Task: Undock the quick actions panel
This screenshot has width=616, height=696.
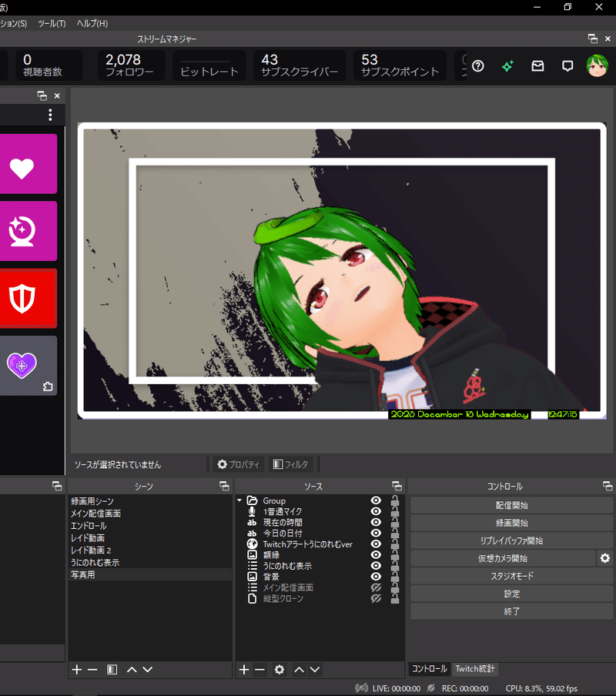Action: coord(42,95)
